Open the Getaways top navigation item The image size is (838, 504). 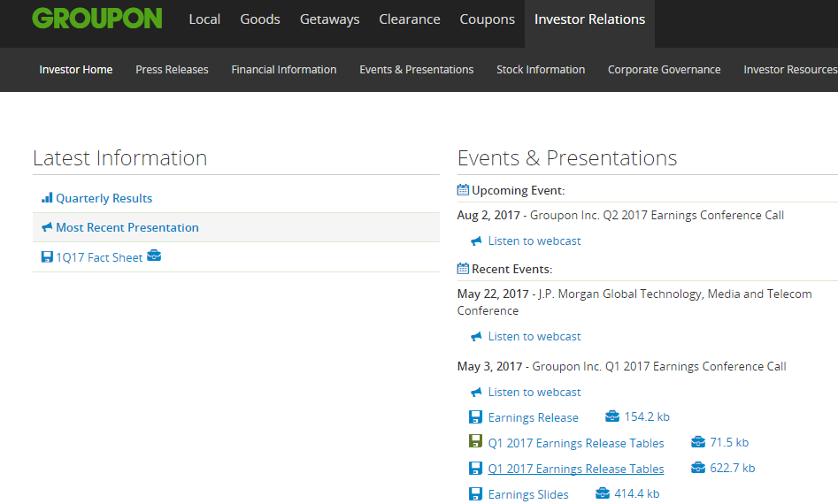pyautogui.click(x=329, y=19)
